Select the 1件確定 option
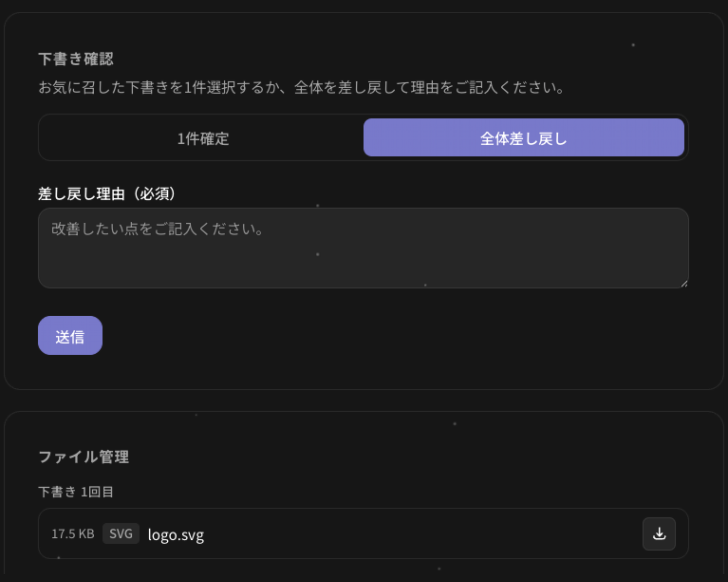This screenshot has width=728, height=582. 203,138
